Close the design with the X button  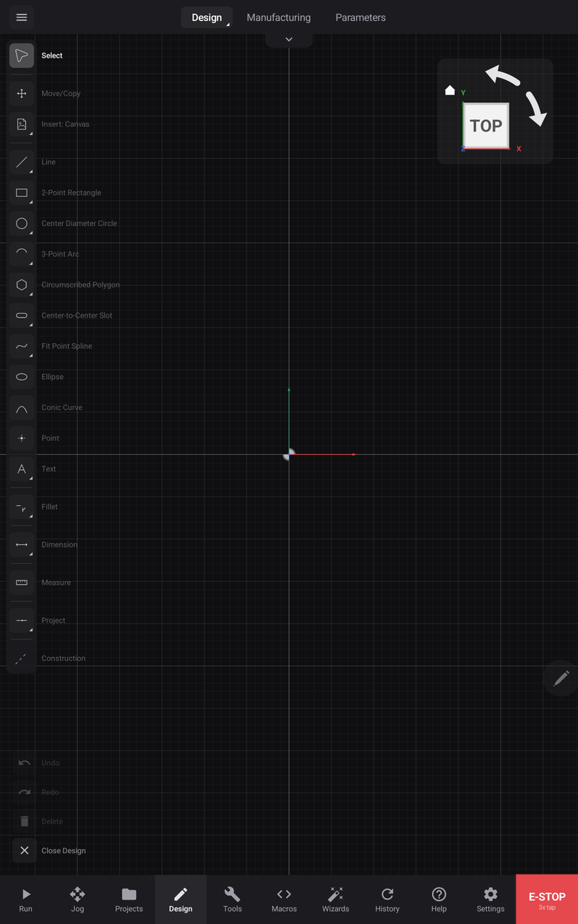click(25, 850)
